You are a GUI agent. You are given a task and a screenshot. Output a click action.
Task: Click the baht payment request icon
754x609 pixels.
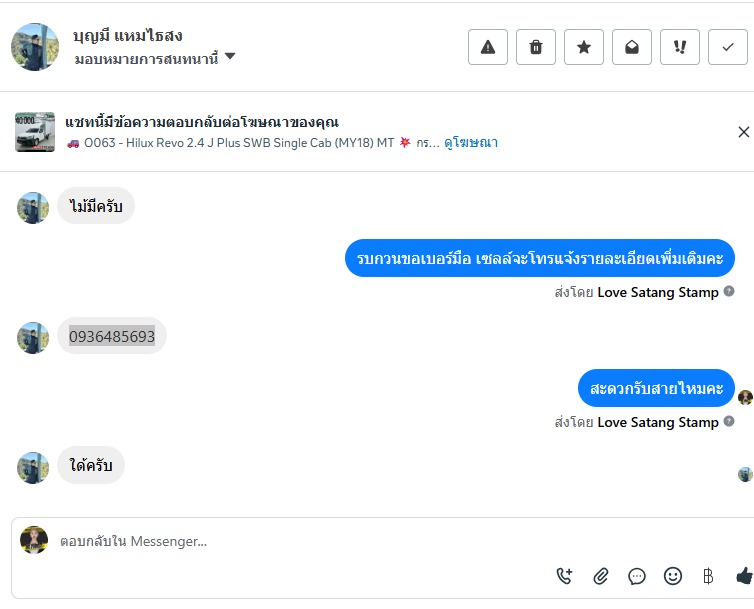point(708,575)
